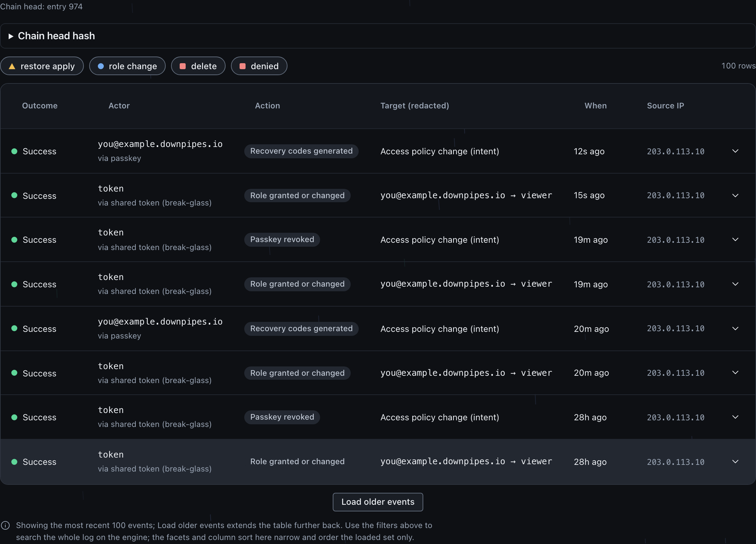The height and width of the screenshot is (544, 756).
Task: Click Recovery codes generated badge in 12s ago row
Action: 301,151
